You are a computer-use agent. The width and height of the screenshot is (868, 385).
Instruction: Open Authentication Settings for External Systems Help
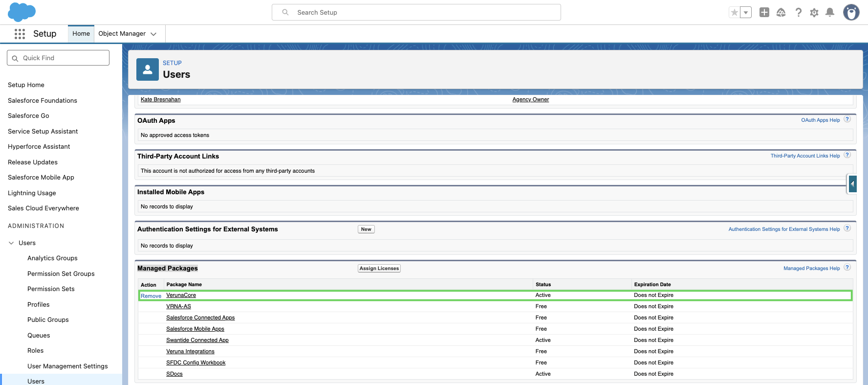pyautogui.click(x=784, y=229)
